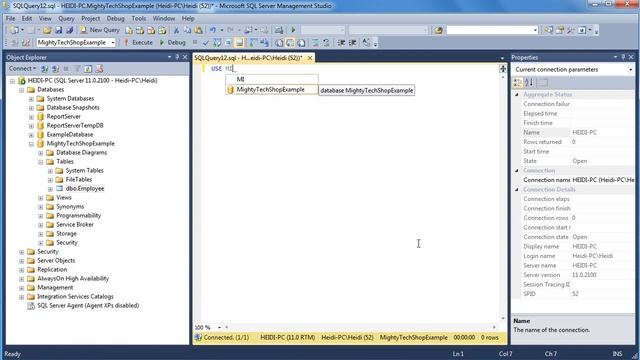The image size is (640, 360).
Task: Open the available databases dropdown
Action: 113,42
